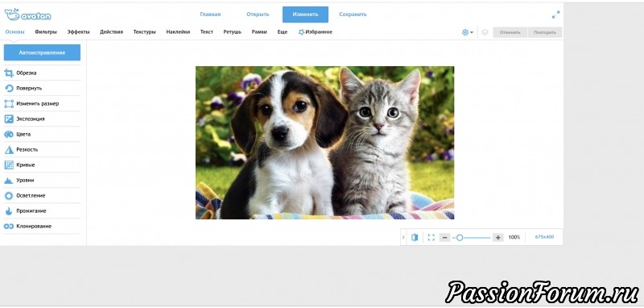This screenshot has width=644, height=308.
Task: Open the Избранное favorites section
Action: point(316,31)
